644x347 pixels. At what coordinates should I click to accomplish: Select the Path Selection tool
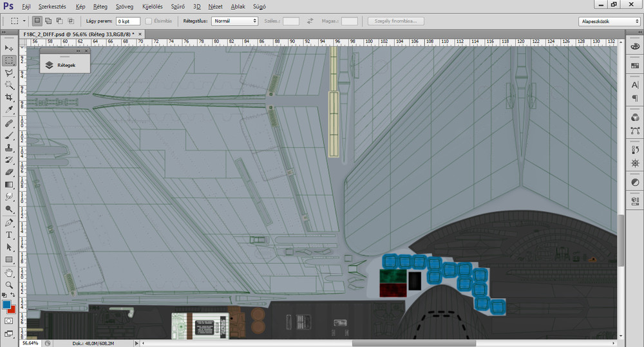9,248
